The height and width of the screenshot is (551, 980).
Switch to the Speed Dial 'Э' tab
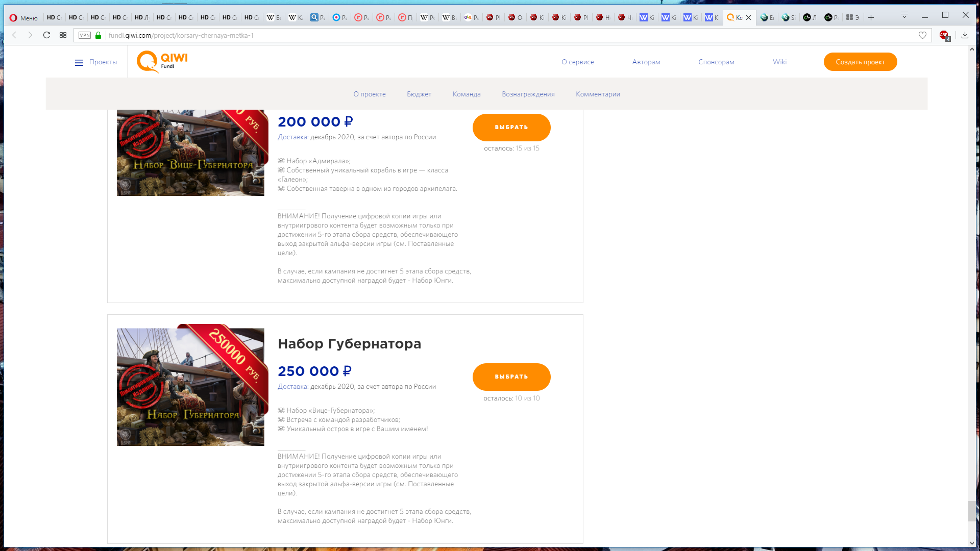tap(852, 17)
